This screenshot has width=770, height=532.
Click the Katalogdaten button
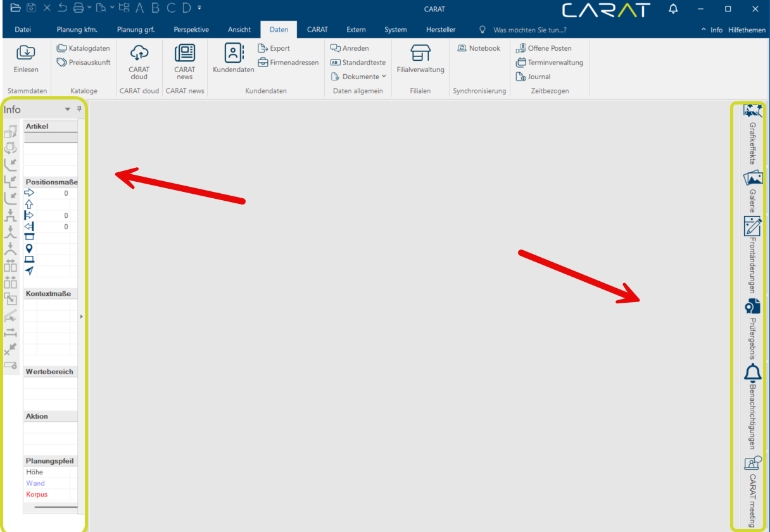tap(84, 48)
